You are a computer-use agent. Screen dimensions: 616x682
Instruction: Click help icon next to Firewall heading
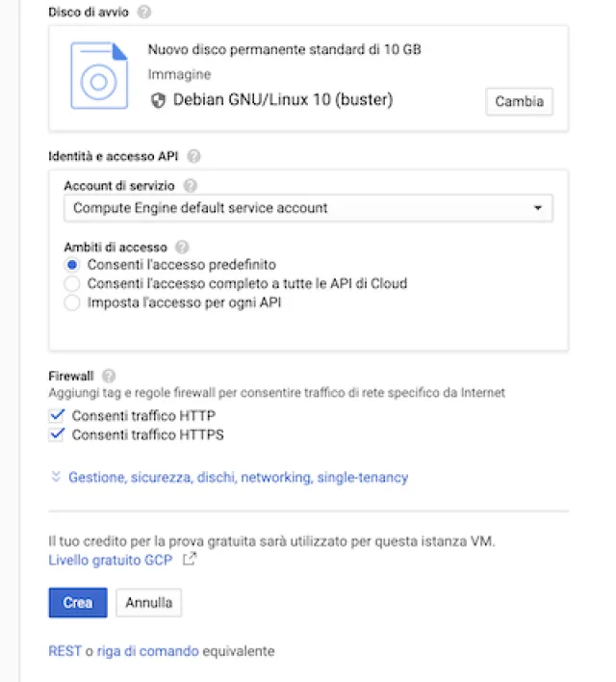pyautogui.click(x=109, y=376)
